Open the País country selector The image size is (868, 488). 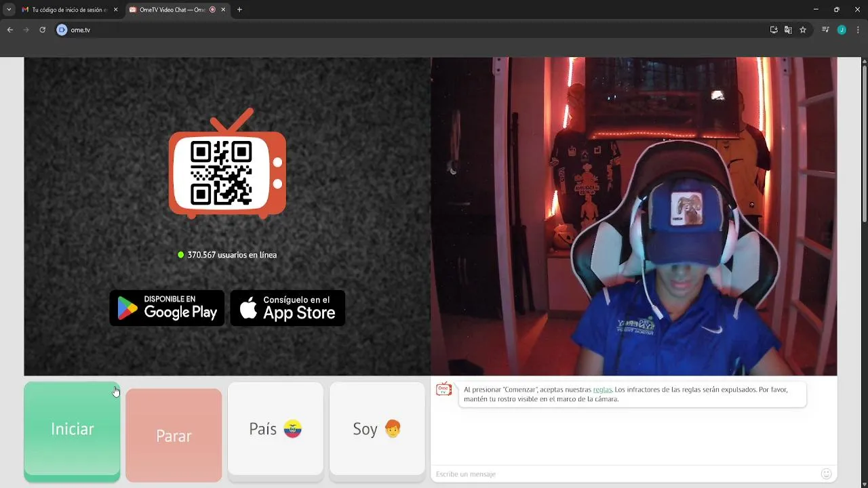pyautogui.click(x=275, y=432)
